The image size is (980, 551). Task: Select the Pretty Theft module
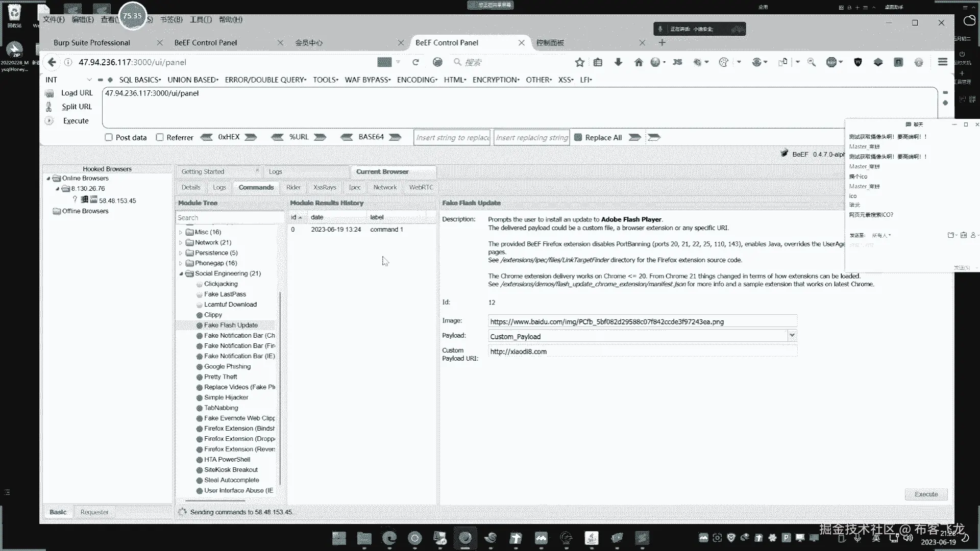(x=220, y=377)
